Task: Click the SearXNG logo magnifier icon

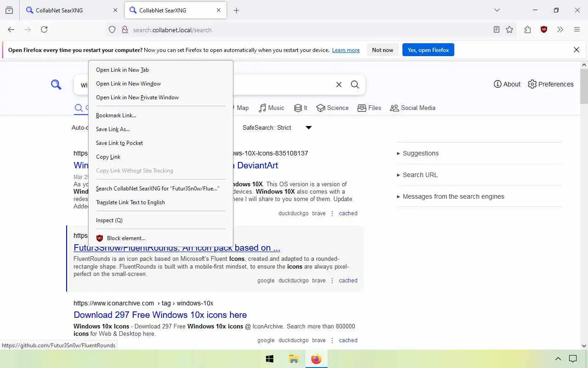Action: click(56, 85)
